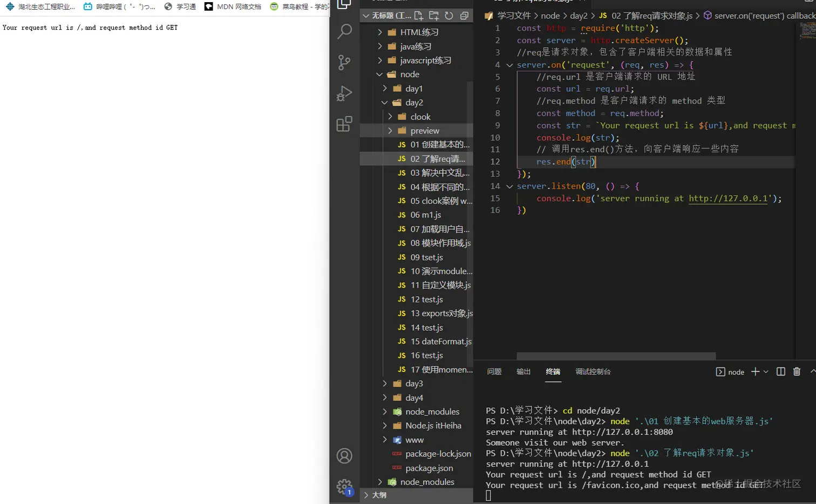The image size is (816, 504).
Task: Open file 08 模块作用域.js
Action: (440, 243)
